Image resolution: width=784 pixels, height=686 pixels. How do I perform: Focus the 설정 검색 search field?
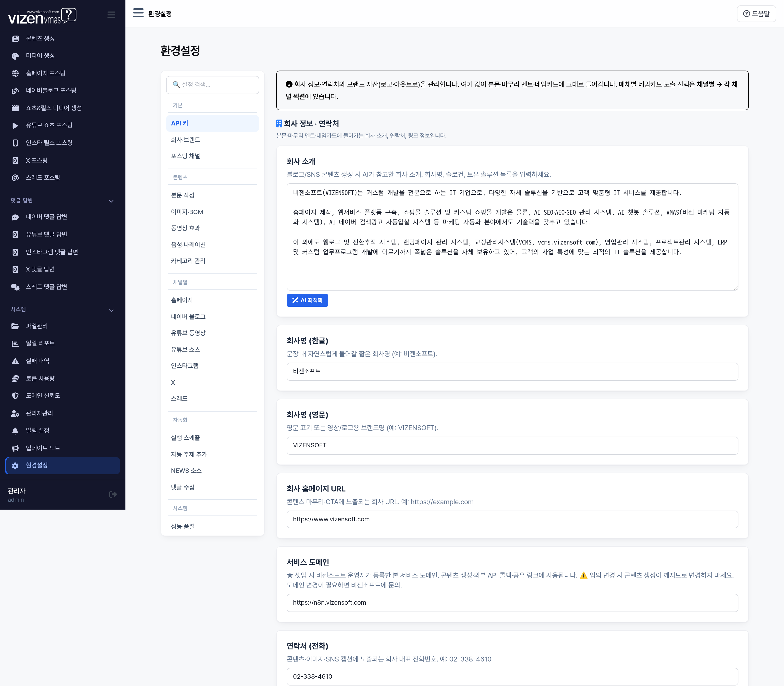[x=212, y=85]
